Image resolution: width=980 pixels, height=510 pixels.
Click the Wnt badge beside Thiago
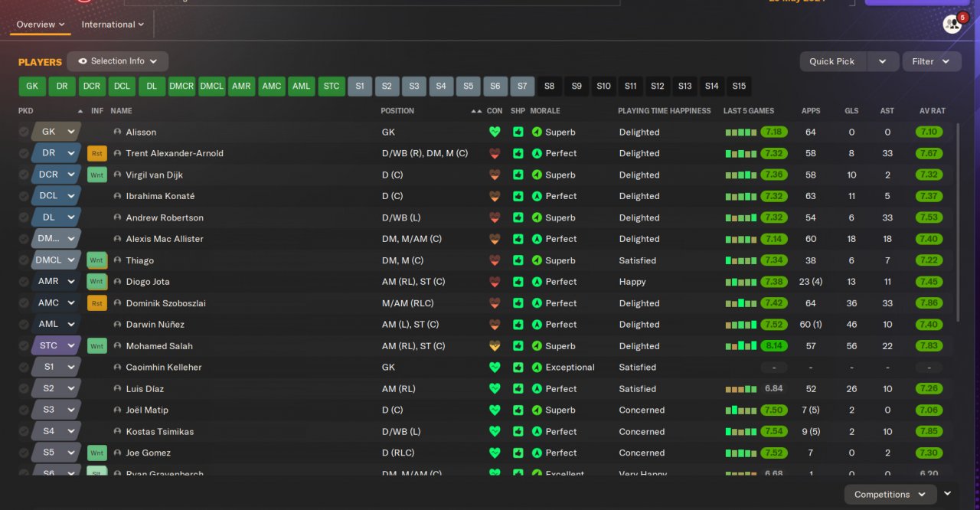(96, 260)
